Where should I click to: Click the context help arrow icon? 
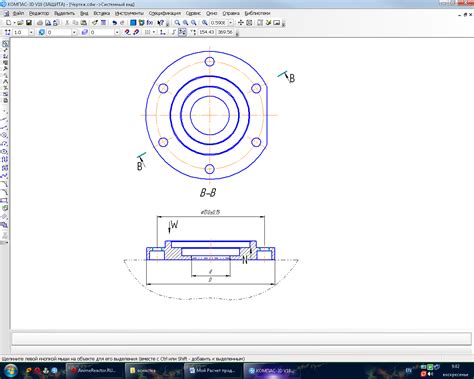161,23
